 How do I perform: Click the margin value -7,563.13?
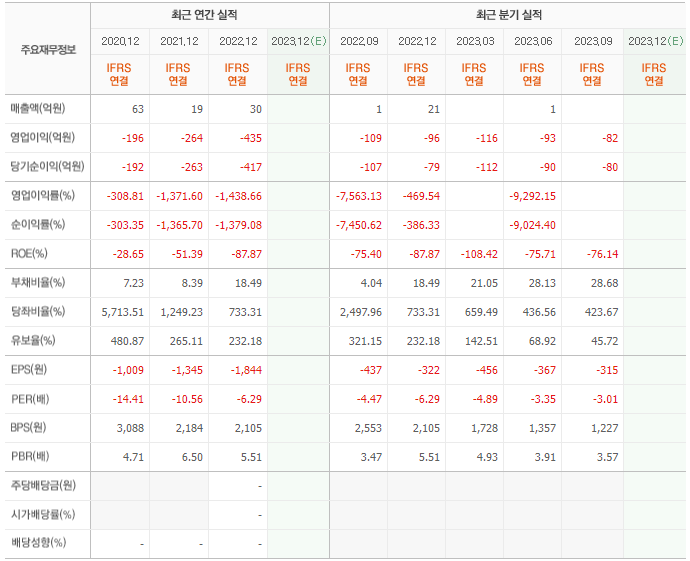click(359, 196)
